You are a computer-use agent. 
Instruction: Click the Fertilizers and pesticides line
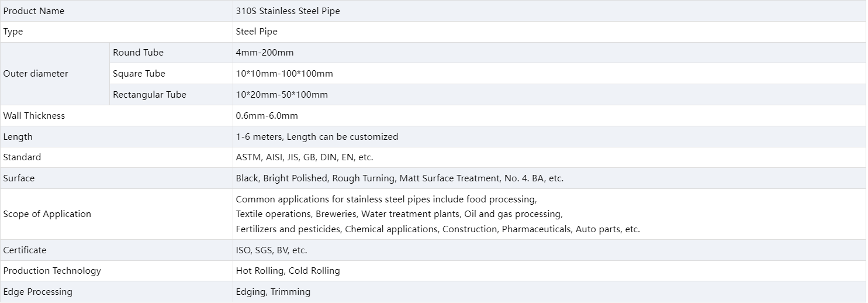(437, 229)
